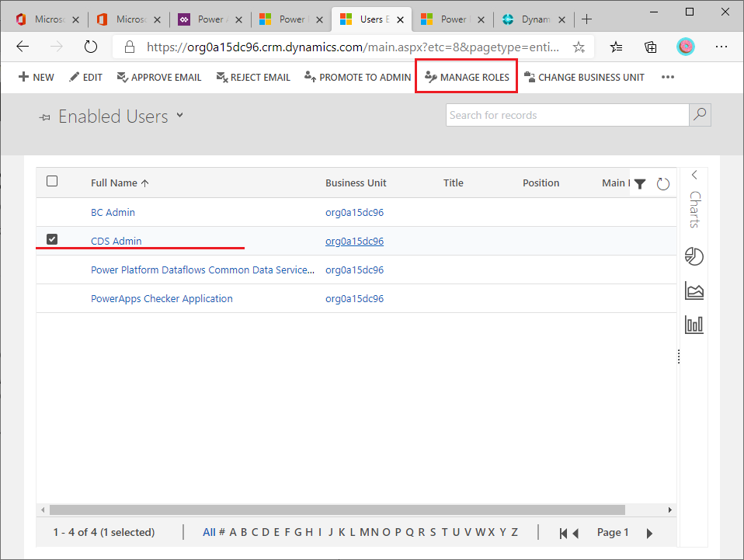Filter records by All

[x=209, y=533]
